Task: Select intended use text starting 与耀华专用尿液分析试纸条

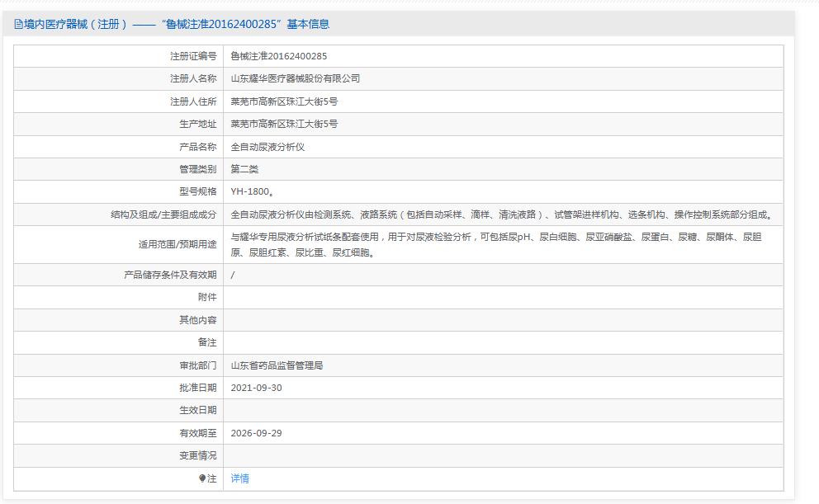Action: pyautogui.click(x=496, y=245)
